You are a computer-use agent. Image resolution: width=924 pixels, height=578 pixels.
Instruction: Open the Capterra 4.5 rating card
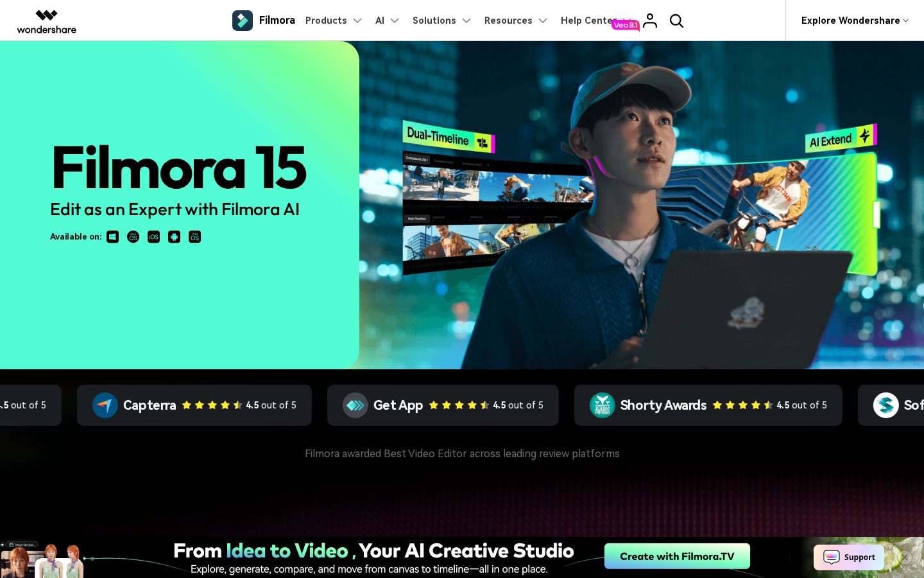194,405
